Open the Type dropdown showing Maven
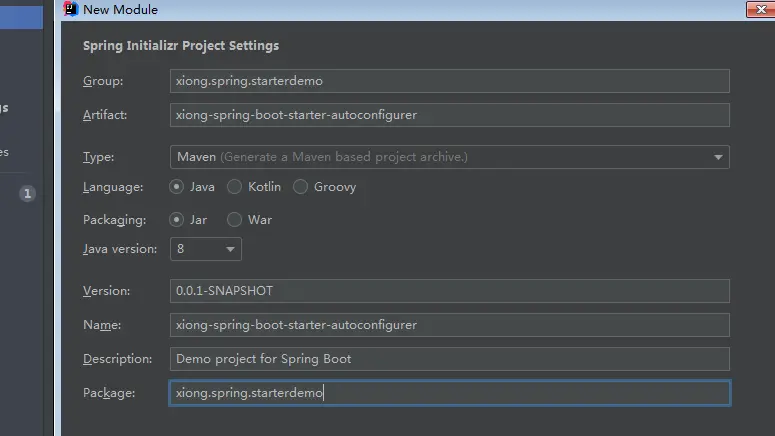This screenshot has width=775, height=436. (x=449, y=157)
